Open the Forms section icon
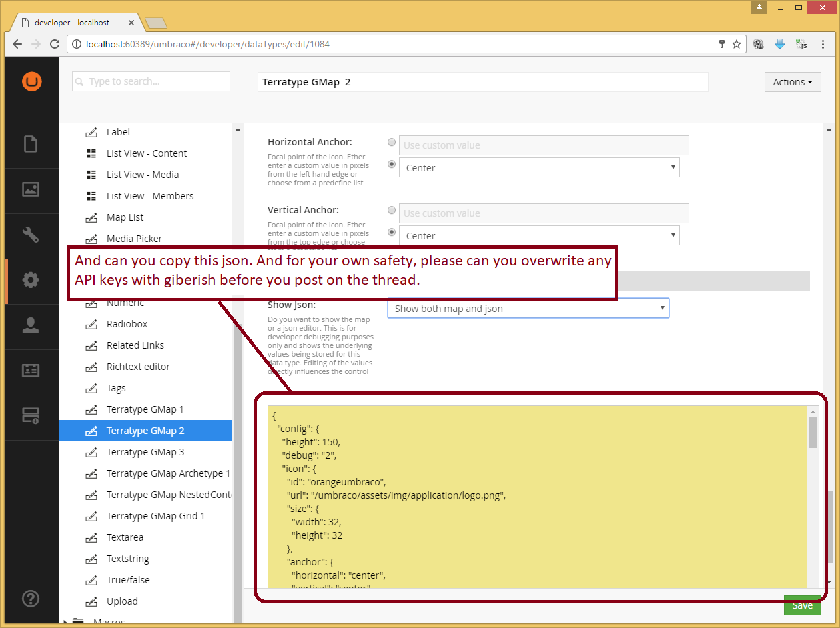This screenshot has width=840, height=628. click(x=31, y=416)
